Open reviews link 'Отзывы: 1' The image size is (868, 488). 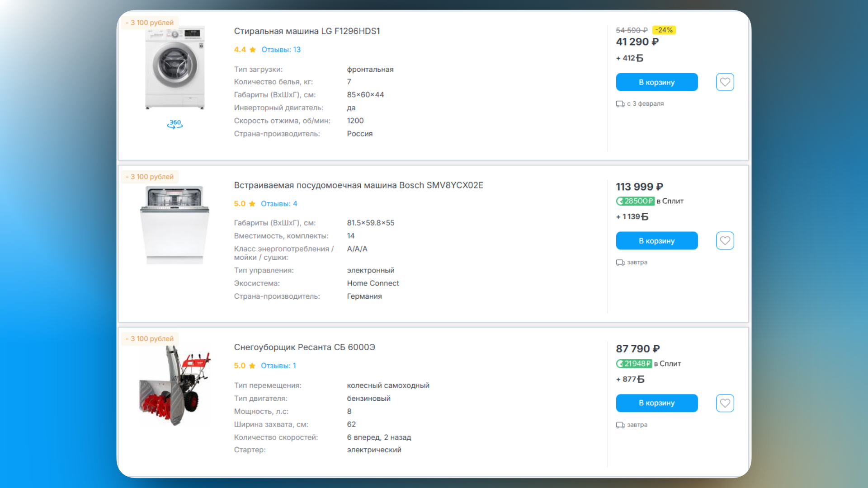tap(278, 366)
